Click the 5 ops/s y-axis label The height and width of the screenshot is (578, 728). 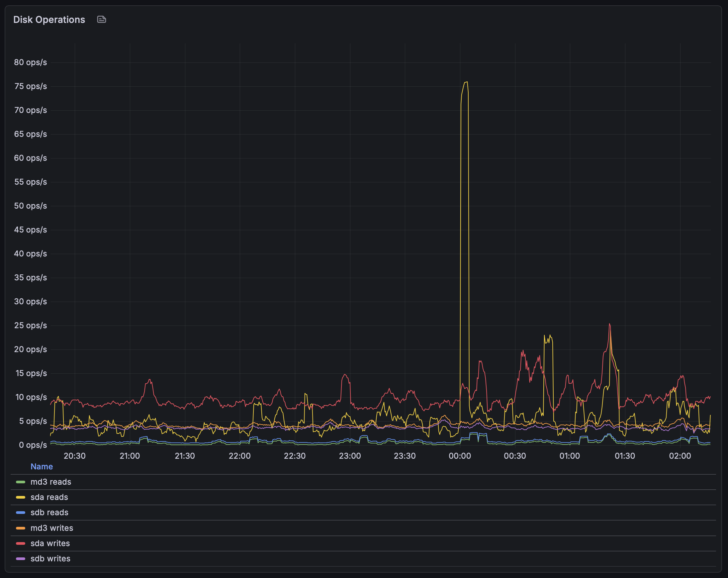pyautogui.click(x=33, y=421)
